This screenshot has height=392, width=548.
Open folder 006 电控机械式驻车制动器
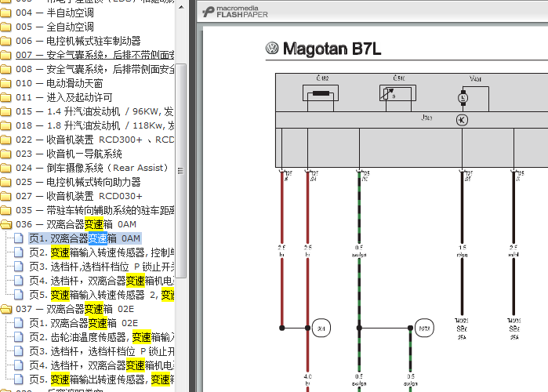pos(78,42)
